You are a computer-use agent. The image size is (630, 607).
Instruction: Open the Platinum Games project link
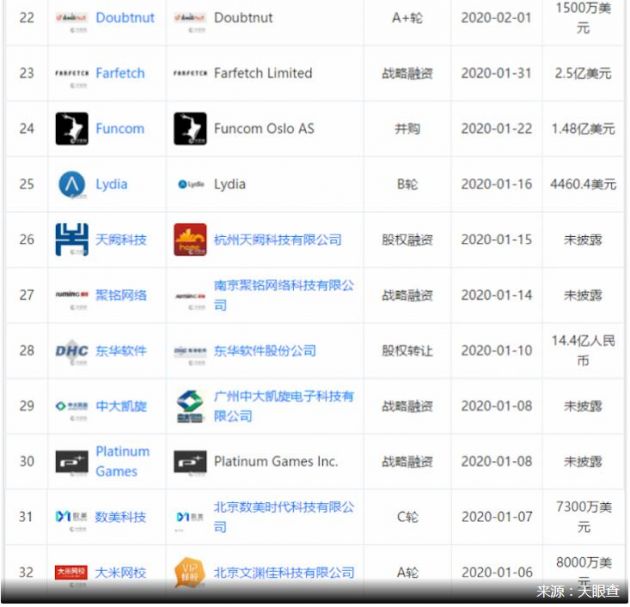[x=123, y=461]
